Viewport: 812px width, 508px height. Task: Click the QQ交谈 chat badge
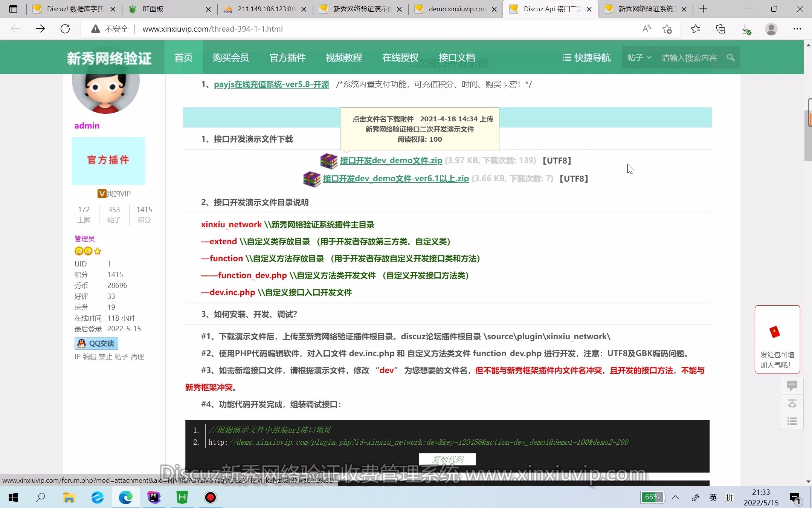(x=96, y=343)
